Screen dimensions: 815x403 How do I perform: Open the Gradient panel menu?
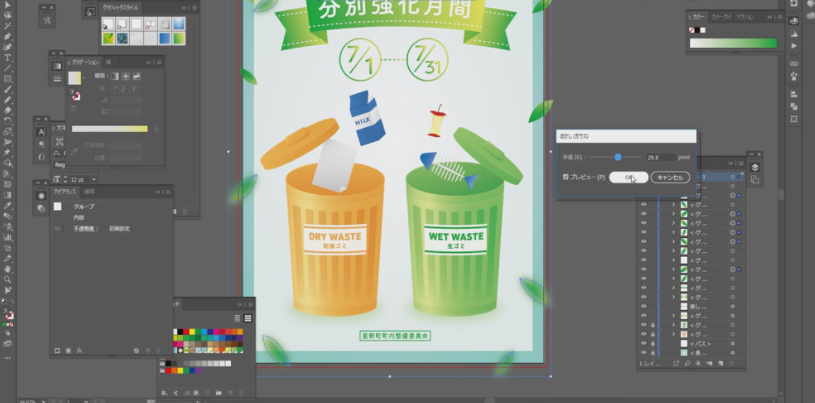(159, 62)
